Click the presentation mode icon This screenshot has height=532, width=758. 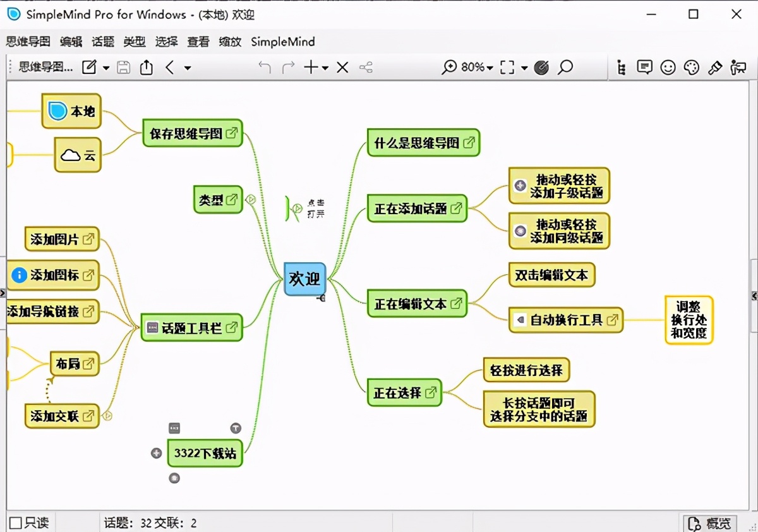[737, 67]
